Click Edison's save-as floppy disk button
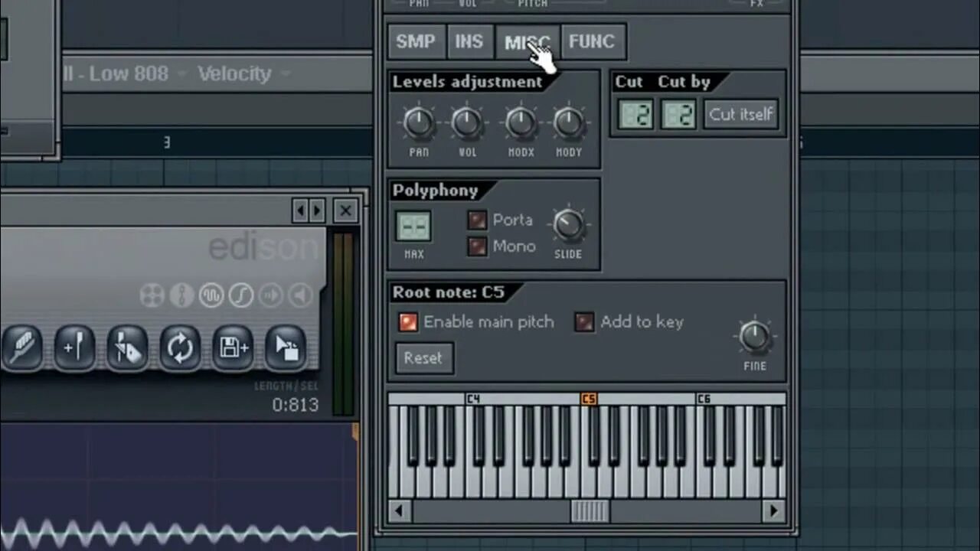 233,349
